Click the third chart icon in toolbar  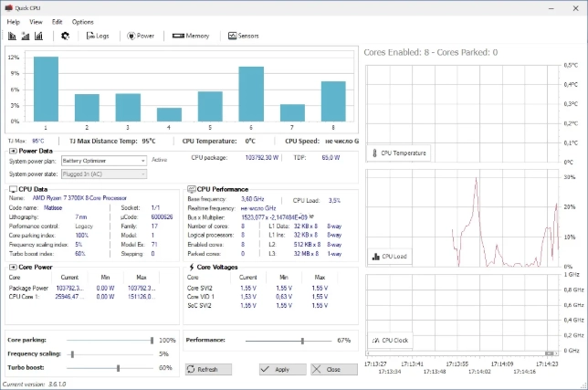point(38,36)
